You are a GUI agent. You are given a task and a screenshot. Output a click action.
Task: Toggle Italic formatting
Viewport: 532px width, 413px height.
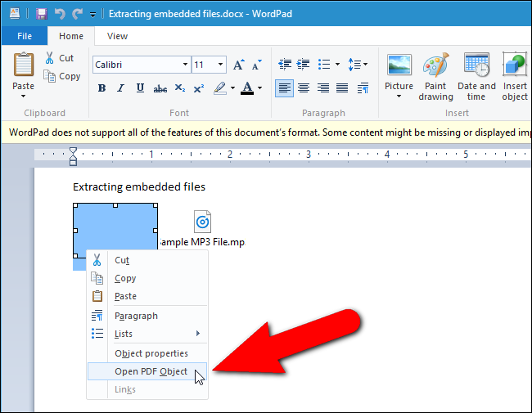121,88
